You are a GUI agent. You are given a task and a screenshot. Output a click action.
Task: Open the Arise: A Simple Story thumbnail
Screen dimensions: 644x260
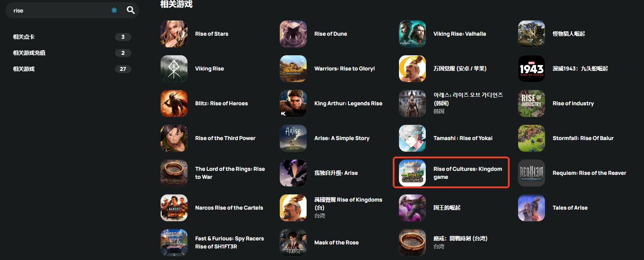pyautogui.click(x=293, y=138)
